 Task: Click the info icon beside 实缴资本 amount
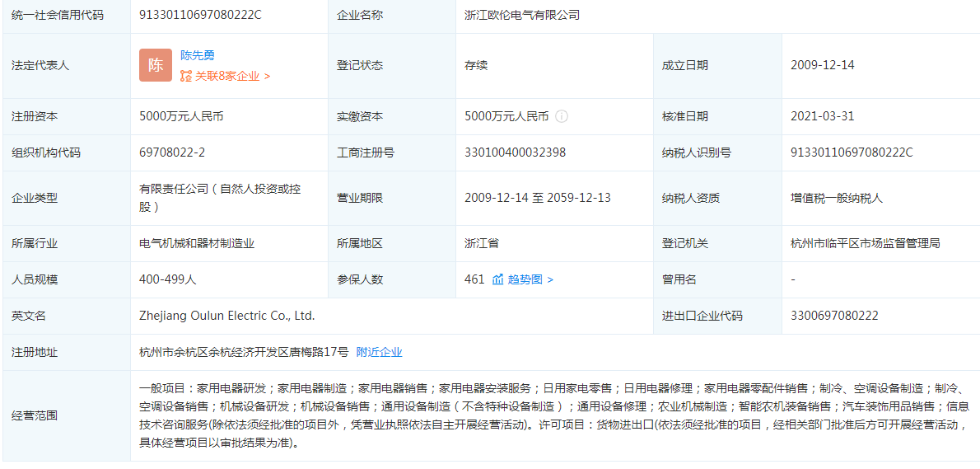[x=562, y=116]
